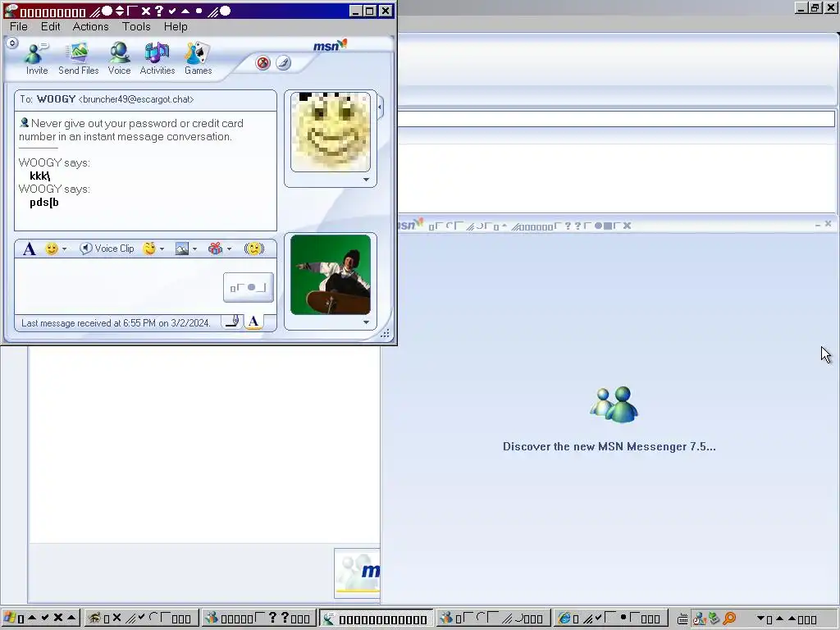Open the Edit menu

pos(50,26)
